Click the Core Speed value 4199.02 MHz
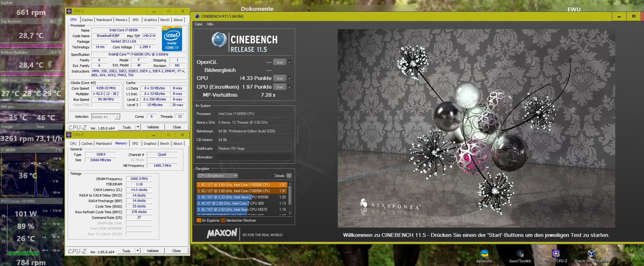Image resolution: width=644 pixels, height=266 pixels. [x=106, y=88]
